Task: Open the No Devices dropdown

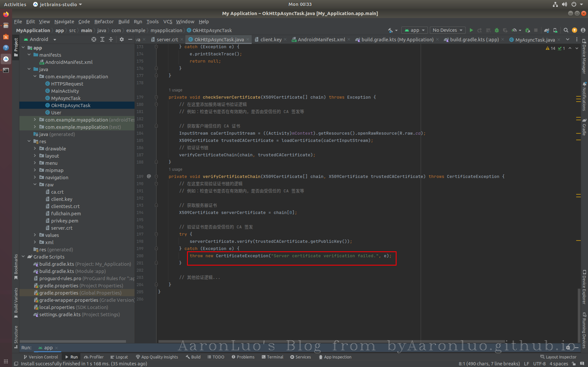Action: click(x=447, y=30)
